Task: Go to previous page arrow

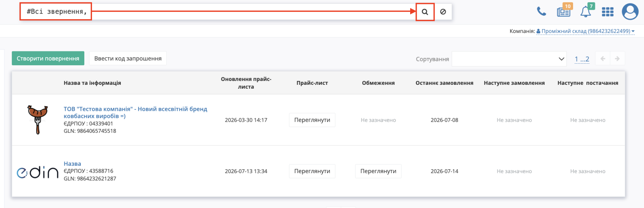Action: coord(603,59)
